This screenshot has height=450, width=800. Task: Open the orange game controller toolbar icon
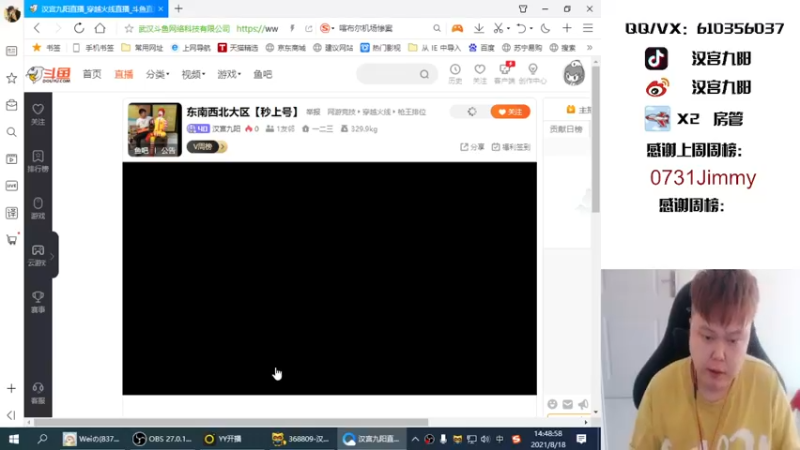pyautogui.click(x=457, y=29)
